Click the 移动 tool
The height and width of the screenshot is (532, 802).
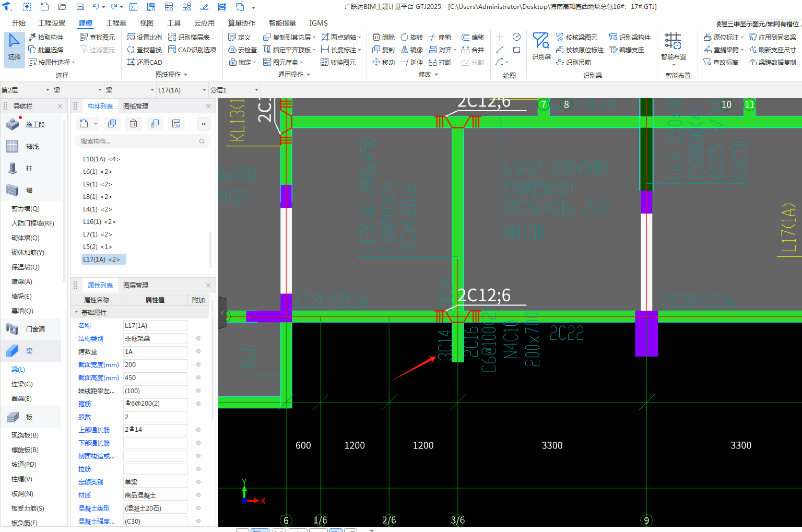pyautogui.click(x=384, y=62)
